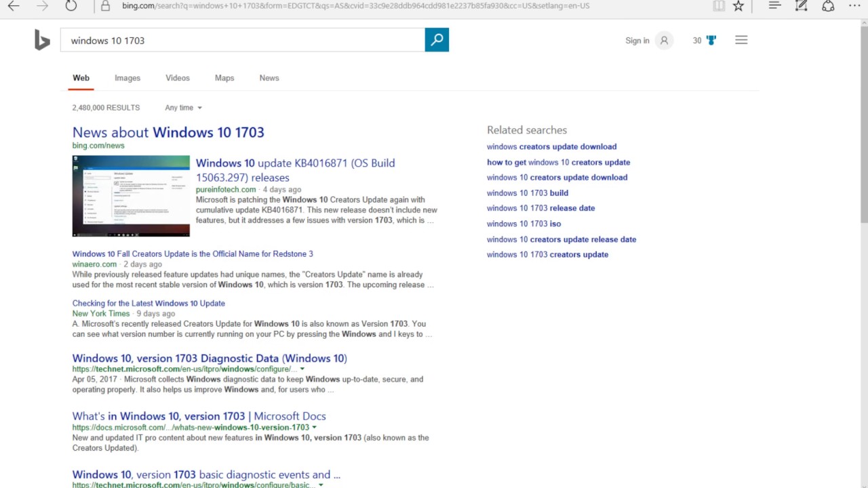Click the Windows Update news thumbnail image
Screen dimensions: 868x488
pos(131,196)
